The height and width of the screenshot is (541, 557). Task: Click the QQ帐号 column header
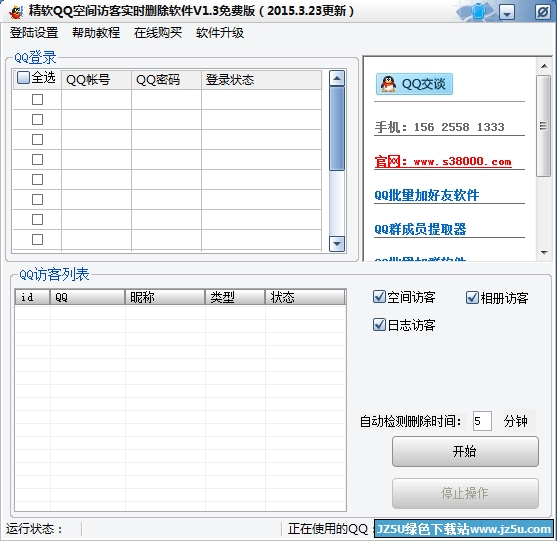pyautogui.click(x=96, y=80)
